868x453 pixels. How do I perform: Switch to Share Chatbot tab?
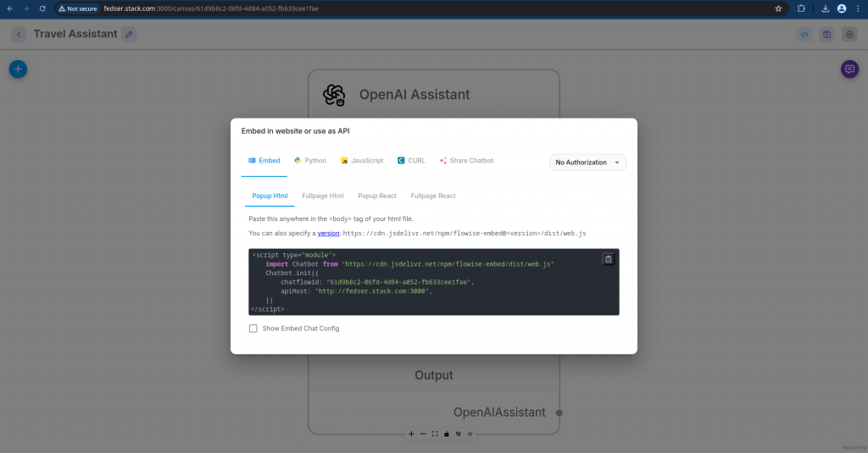466,161
